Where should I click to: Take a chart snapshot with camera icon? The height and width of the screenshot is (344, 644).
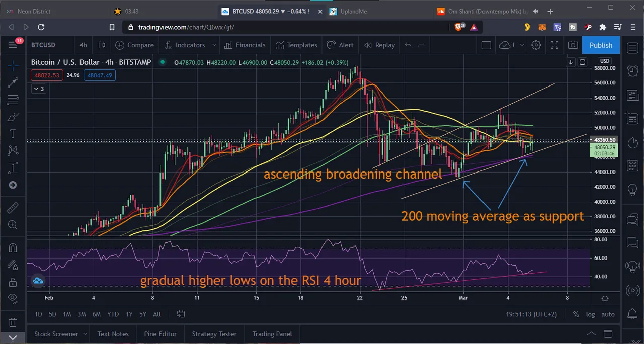pos(573,45)
